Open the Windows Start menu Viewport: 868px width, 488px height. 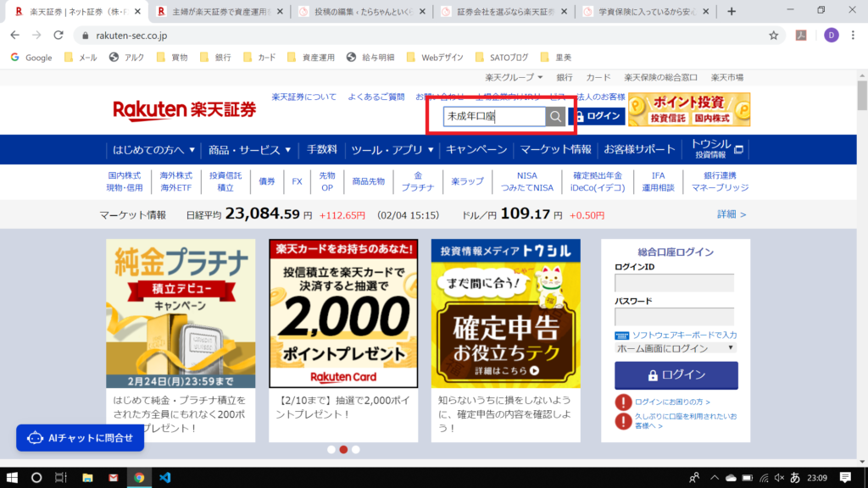click(x=12, y=478)
